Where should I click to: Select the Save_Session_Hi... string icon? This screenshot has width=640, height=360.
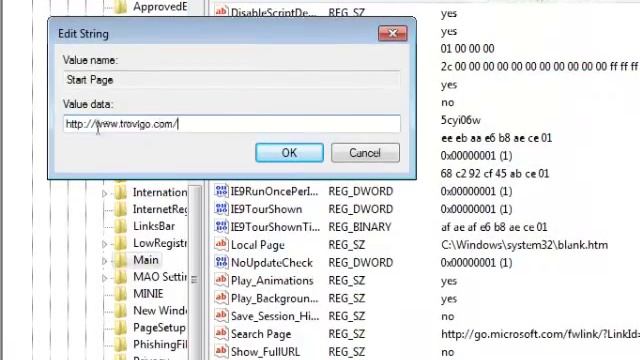coord(221,316)
